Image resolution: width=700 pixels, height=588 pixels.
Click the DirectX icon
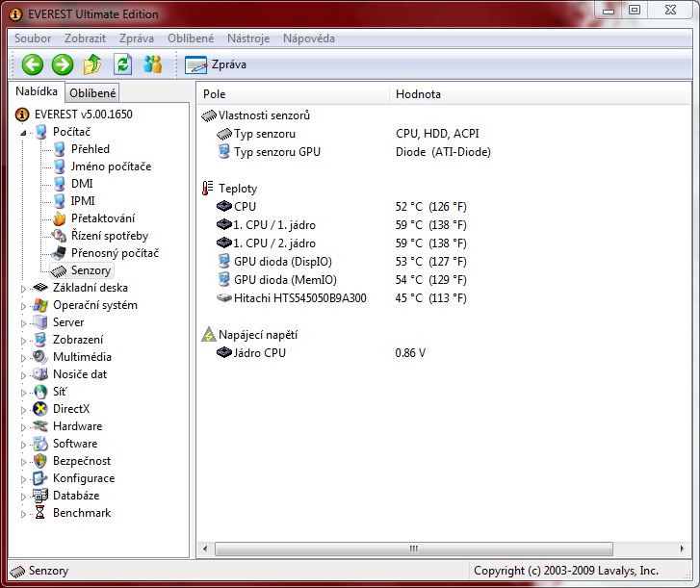40,409
